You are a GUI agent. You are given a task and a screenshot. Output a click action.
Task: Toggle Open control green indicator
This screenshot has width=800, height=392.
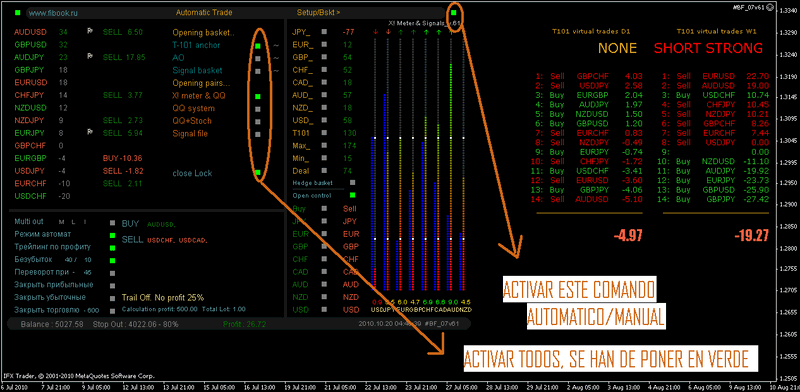coord(353,195)
